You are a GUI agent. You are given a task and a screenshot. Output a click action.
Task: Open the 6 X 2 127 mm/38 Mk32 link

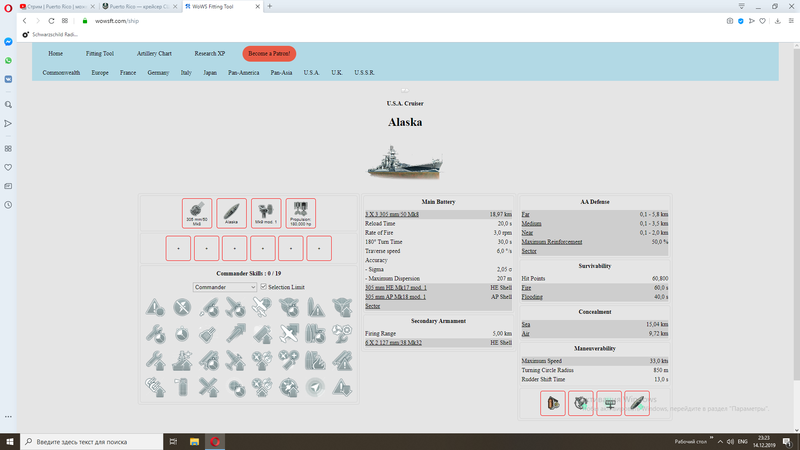[x=393, y=343]
